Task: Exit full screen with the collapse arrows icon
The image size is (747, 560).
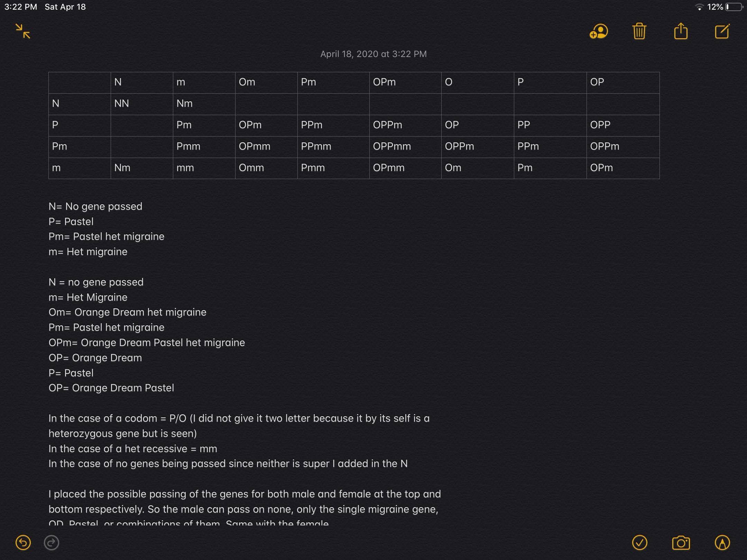Action: point(23,31)
